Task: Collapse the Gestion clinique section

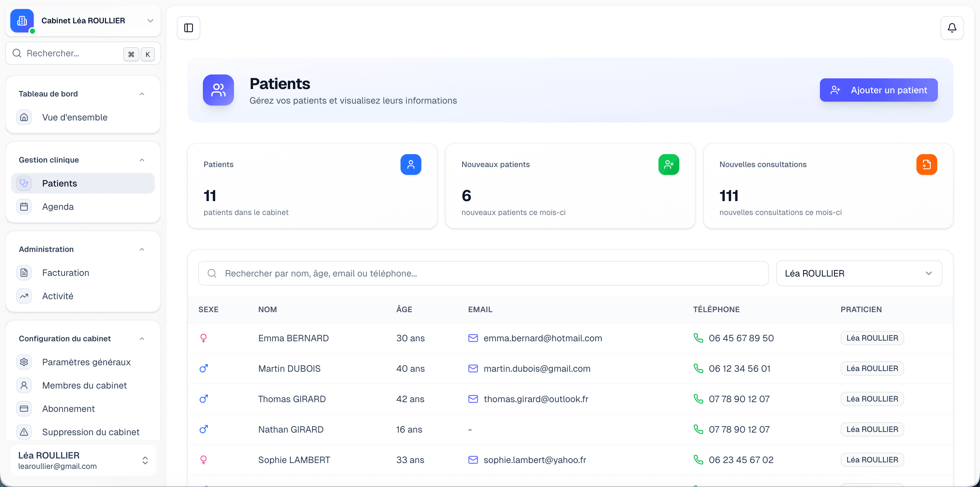Action: [x=142, y=160]
